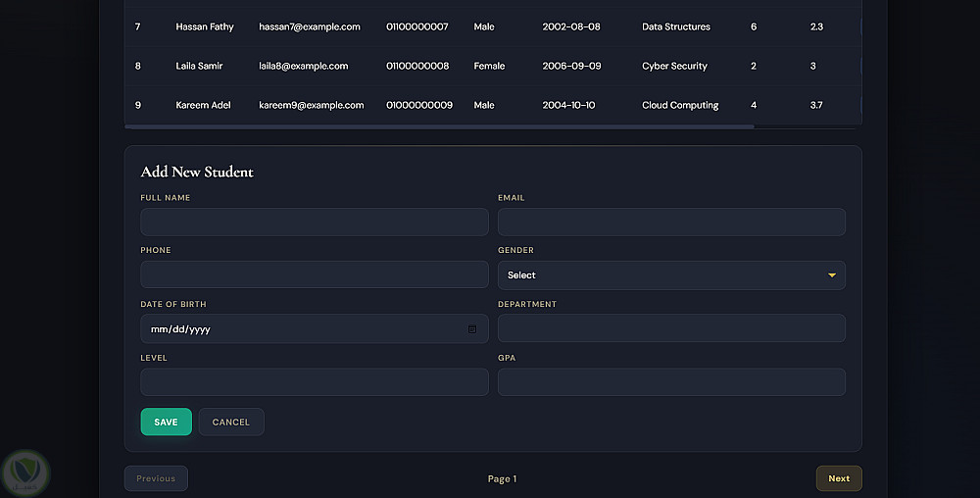Click the Add New Student heading
The width and height of the screenshot is (980, 498).
[197, 172]
